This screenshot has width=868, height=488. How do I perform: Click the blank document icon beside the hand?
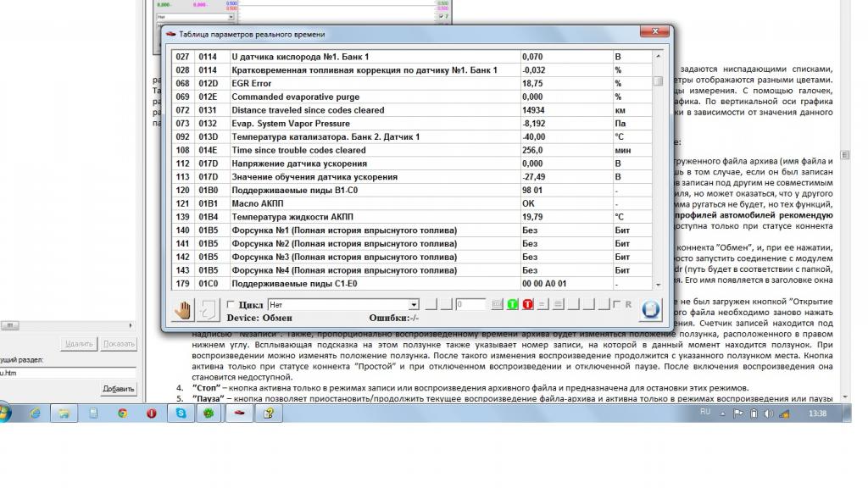208,310
